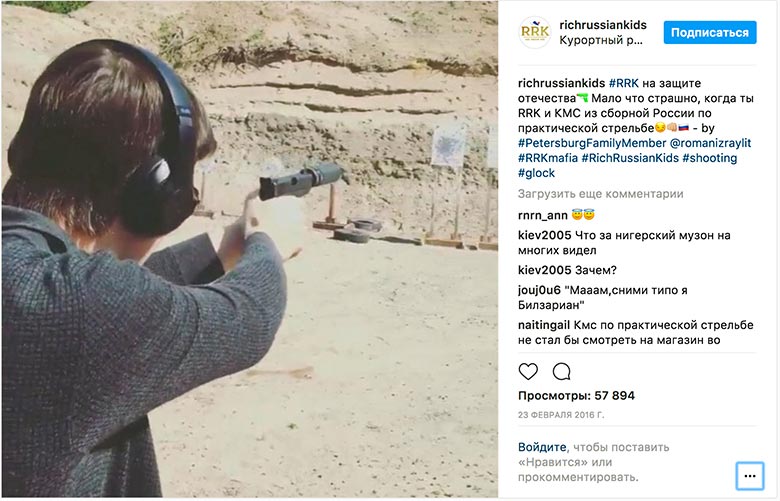The image size is (780, 501).
Task: Click the blue Подписаться follow button
Action: click(x=710, y=33)
